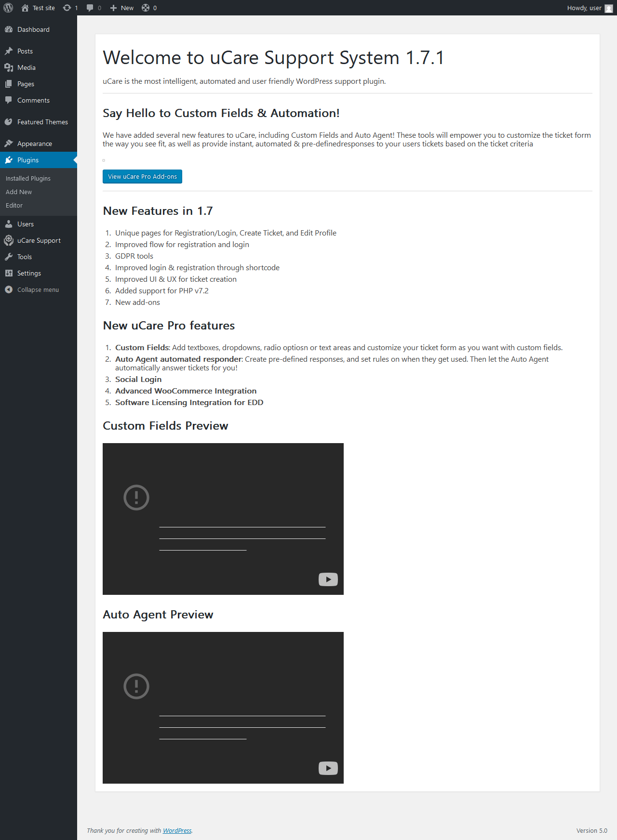Image resolution: width=617 pixels, height=840 pixels.
Task: Click the Settings sliders icon
Action: (9, 273)
